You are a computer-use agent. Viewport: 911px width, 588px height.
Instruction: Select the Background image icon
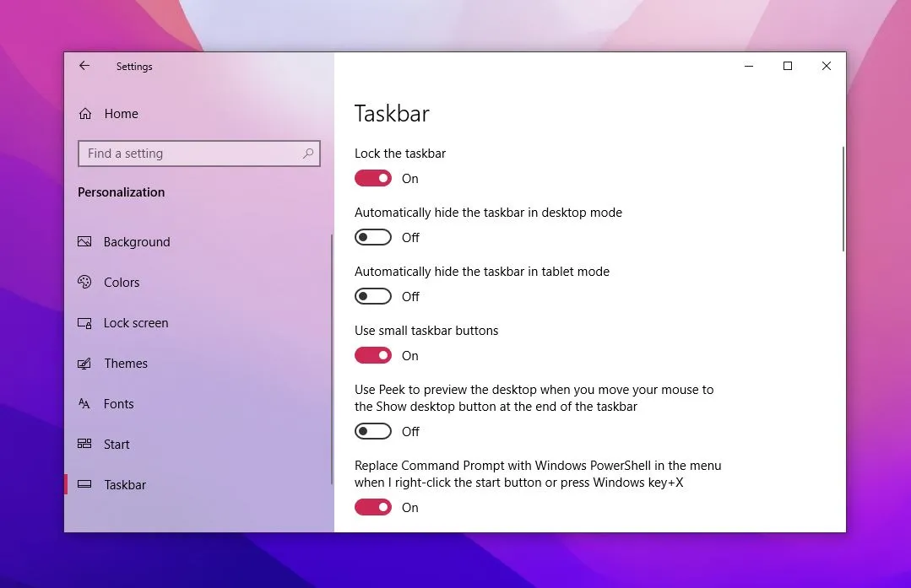84,241
